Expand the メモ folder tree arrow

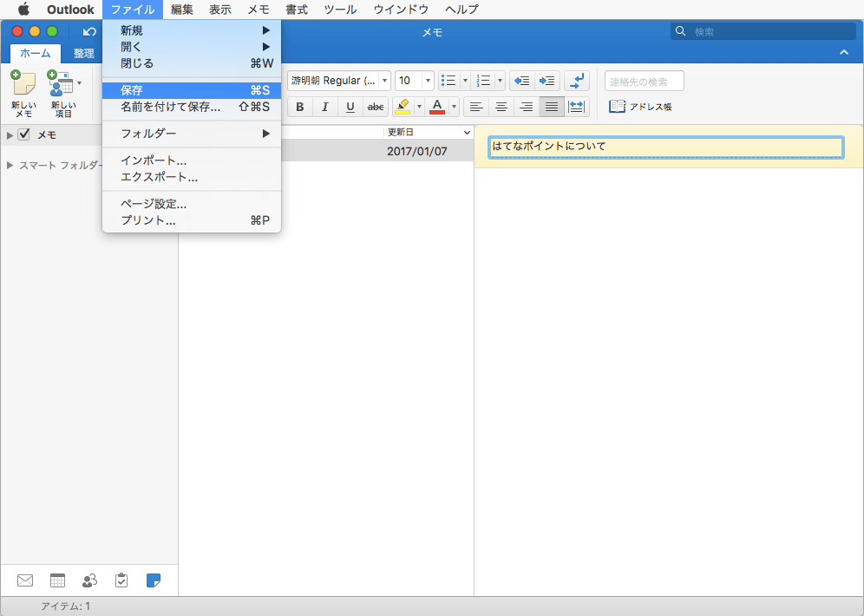click(x=10, y=135)
